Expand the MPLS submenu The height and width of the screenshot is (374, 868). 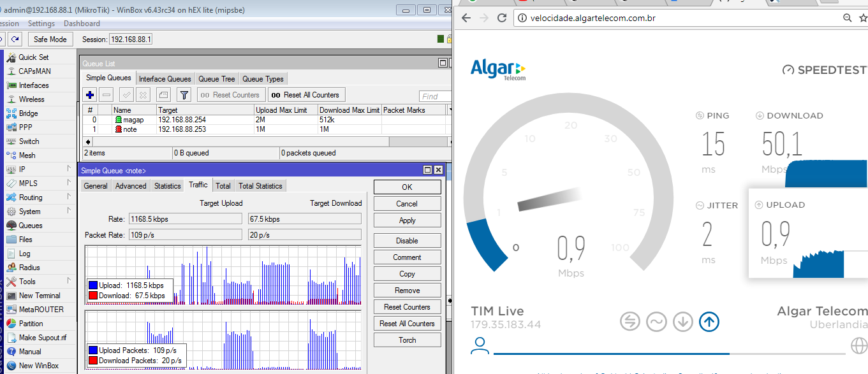click(69, 183)
